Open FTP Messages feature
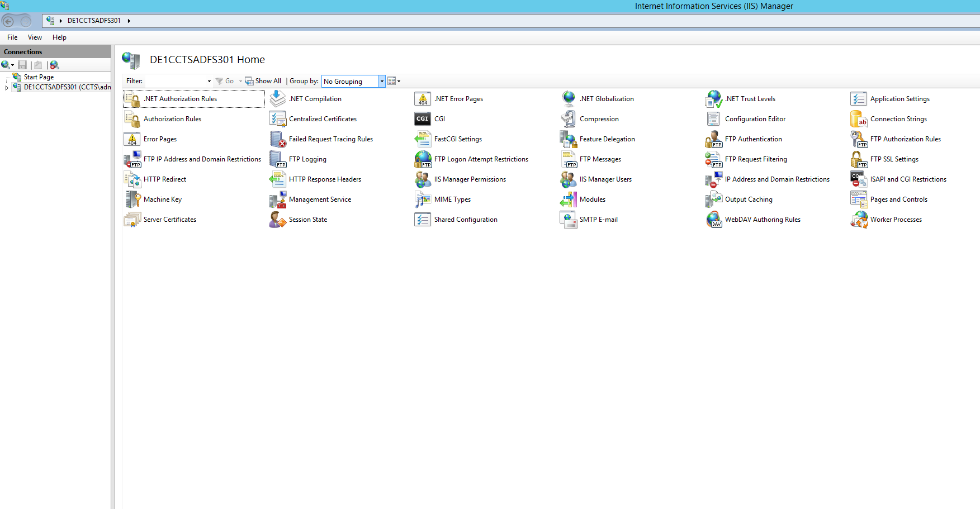This screenshot has width=980, height=509. 591,159
